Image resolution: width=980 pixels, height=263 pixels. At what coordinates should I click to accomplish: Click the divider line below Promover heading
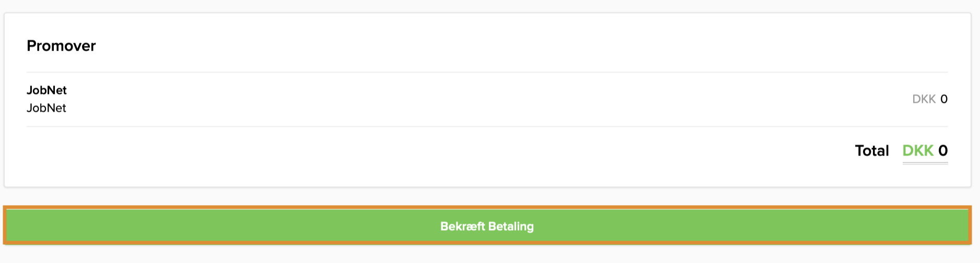point(487,72)
